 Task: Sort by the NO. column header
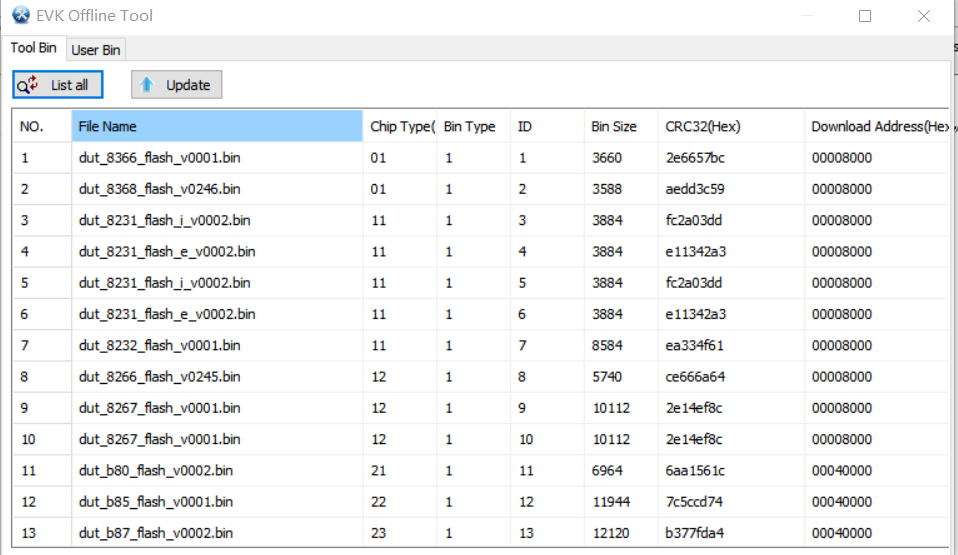[42, 127]
